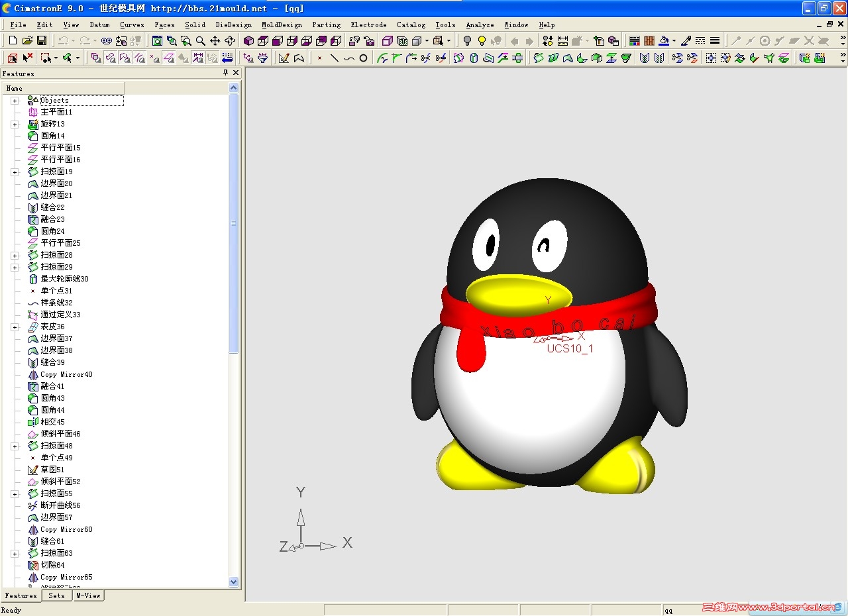Pick the eyedropper attribute tool

click(686, 40)
